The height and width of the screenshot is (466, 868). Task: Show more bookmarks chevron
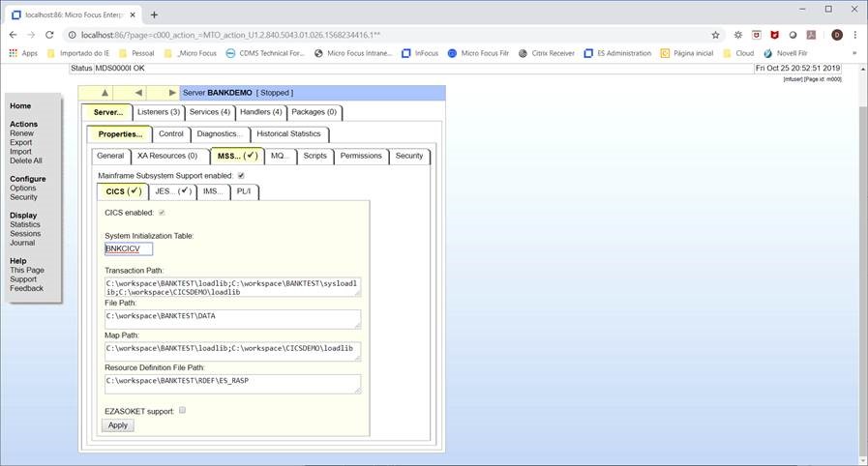[854, 53]
